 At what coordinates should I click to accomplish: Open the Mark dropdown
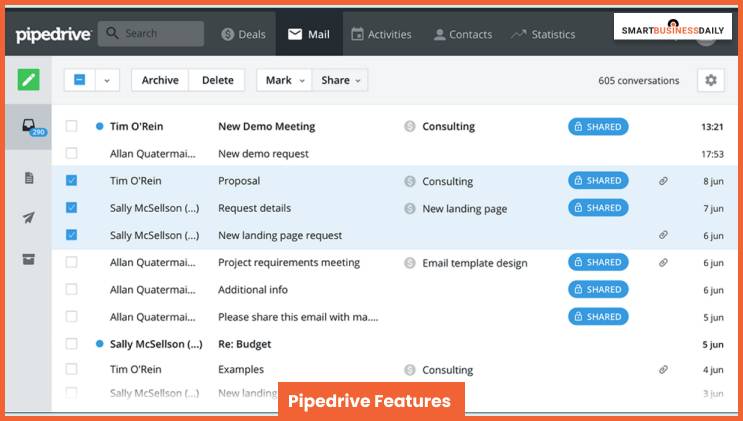point(284,80)
